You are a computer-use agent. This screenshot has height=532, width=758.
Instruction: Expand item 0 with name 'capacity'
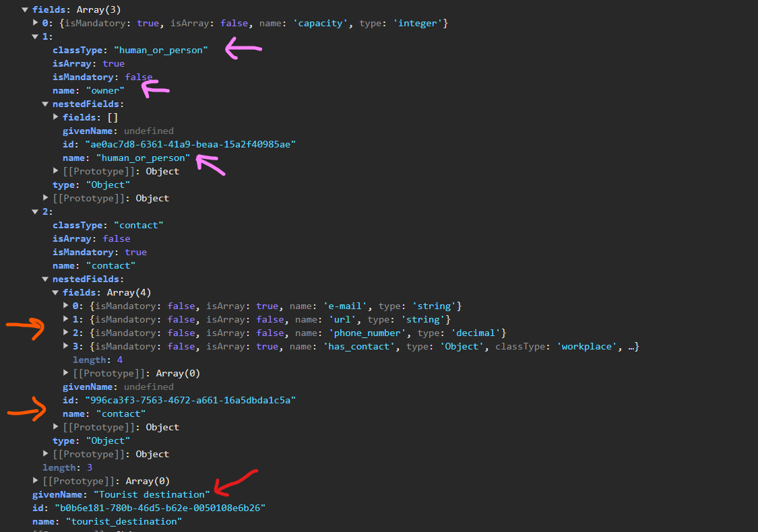point(36,24)
